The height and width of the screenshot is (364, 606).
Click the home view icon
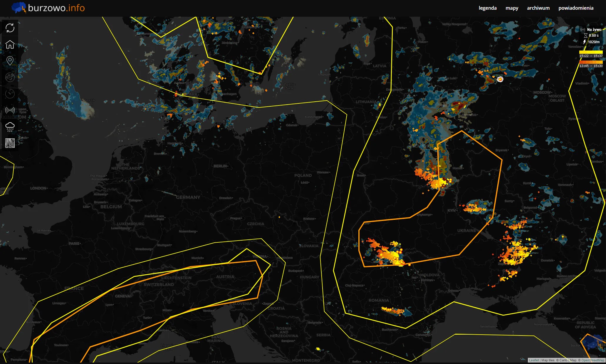[x=10, y=44]
